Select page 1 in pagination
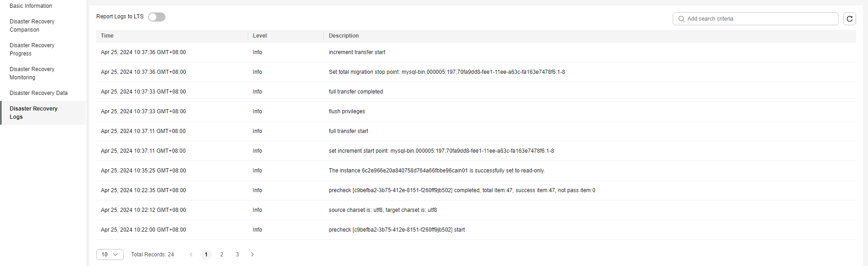 tap(206, 255)
